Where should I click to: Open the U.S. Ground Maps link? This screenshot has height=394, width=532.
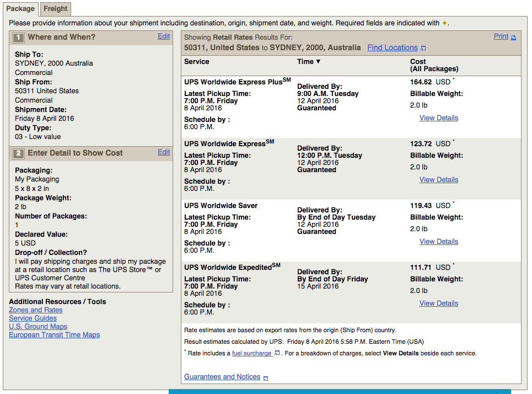[x=38, y=327]
